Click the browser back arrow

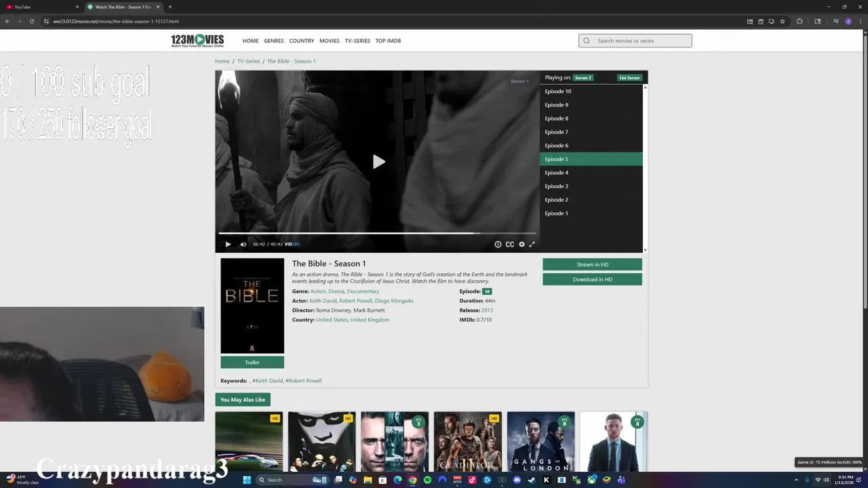(7, 21)
